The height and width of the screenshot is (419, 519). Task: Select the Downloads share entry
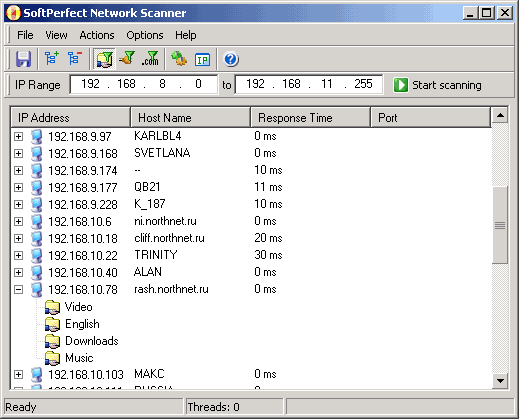(x=92, y=341)
